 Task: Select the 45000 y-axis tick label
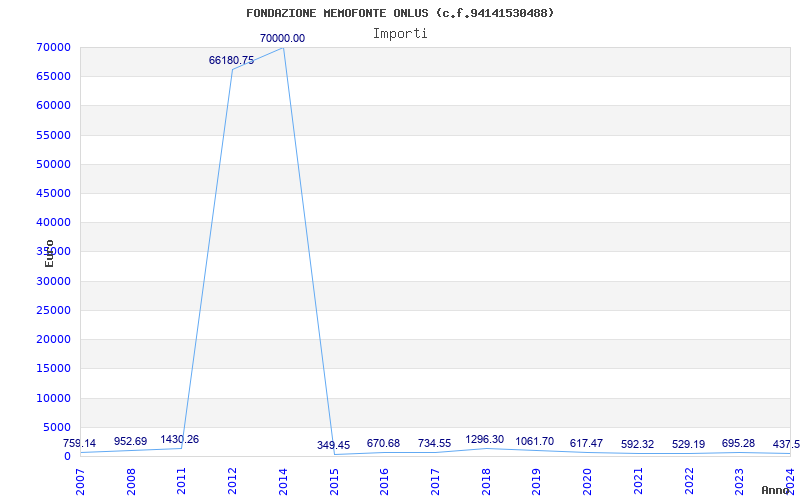53,193
